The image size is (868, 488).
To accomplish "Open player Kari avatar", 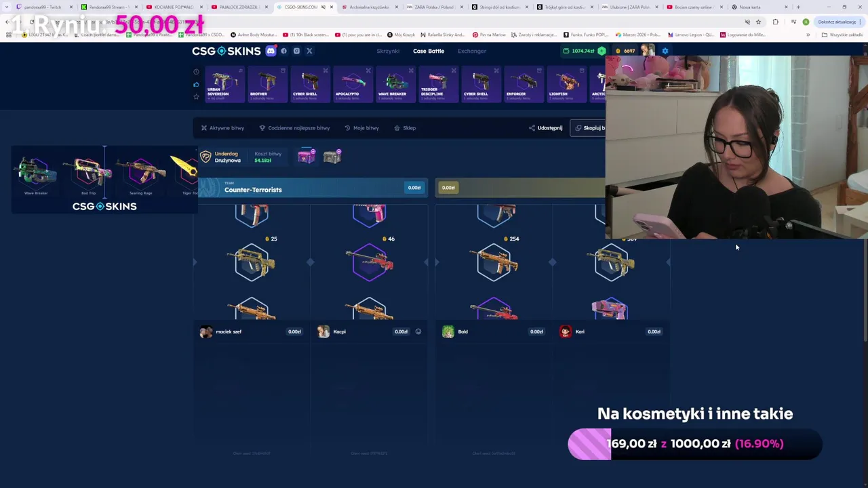I will click(x=566, y=331).
